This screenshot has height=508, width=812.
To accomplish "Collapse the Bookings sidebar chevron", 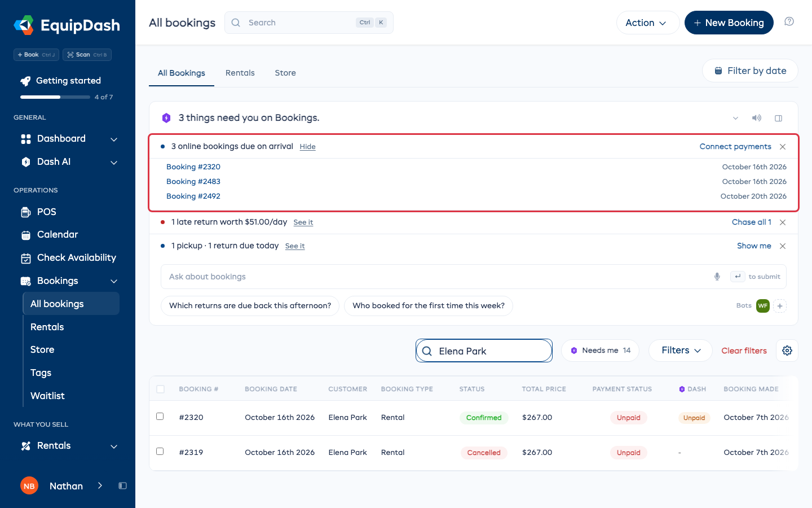I will pyautogui.click(x=114, y=281).
